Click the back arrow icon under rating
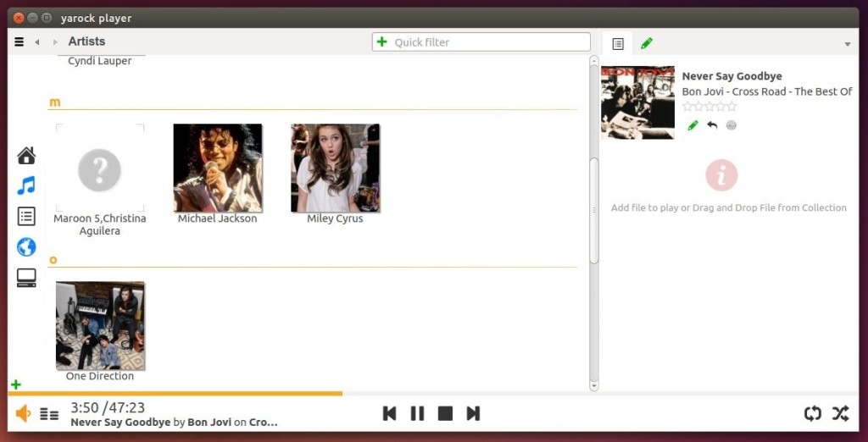The width and height of the screenshot is (868, 442). click(x=712, y=125)
